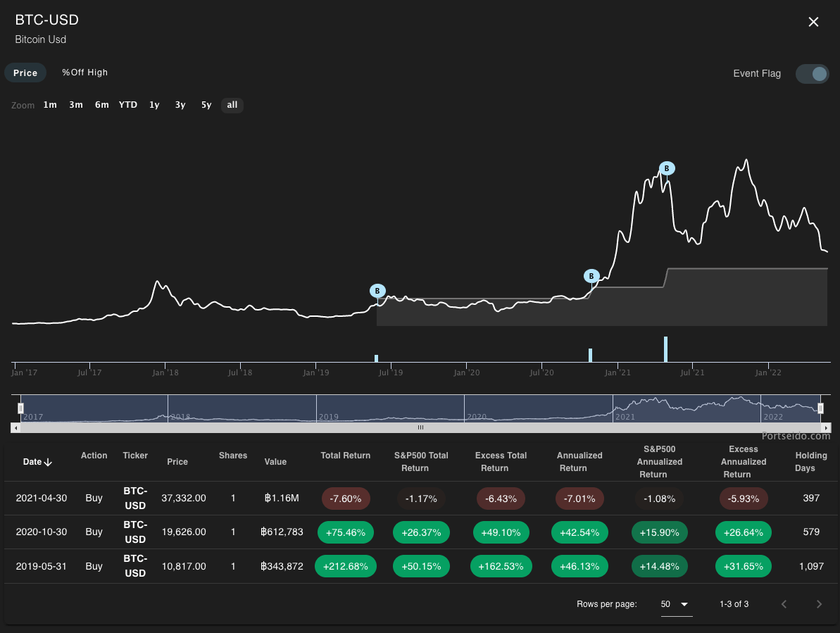Click the left pagination chevron
This screenshot has width=840, height=633.
[784, 603]
